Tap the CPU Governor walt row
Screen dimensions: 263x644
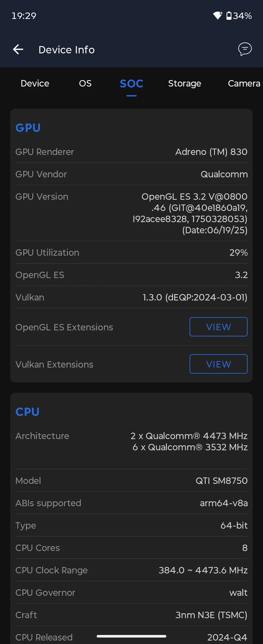click(x=131, y=593)
